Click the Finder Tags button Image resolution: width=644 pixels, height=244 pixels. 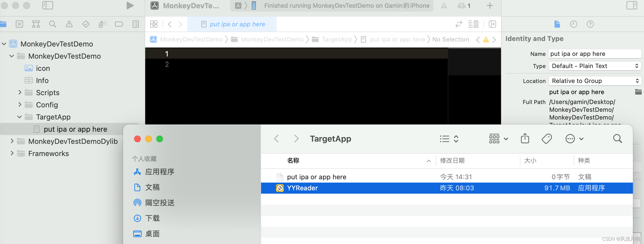point(547,139)
